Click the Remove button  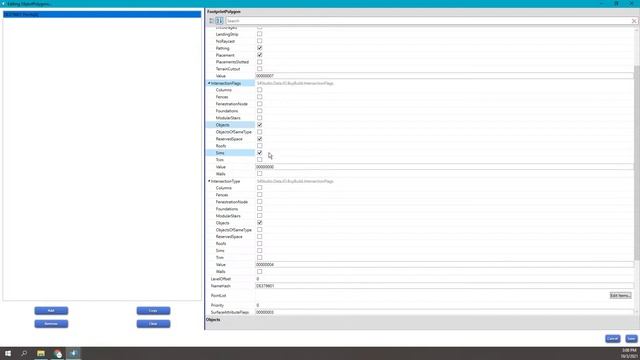pos(51,324)
